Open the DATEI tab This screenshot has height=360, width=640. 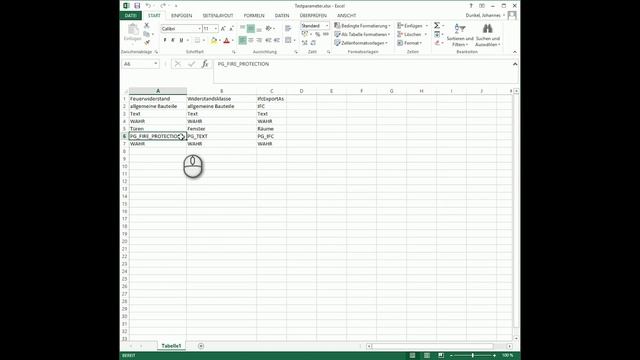tap(131, 16)
